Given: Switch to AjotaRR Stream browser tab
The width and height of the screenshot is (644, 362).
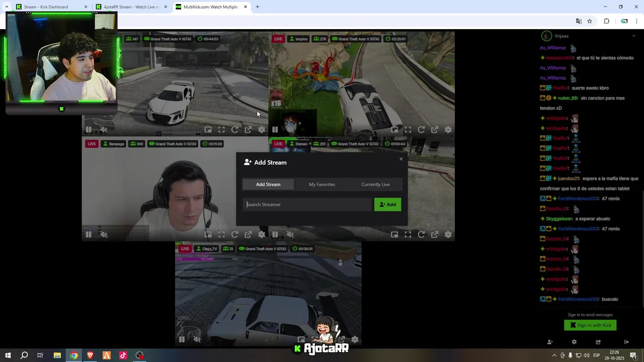Looking at the screenshot, I should [x=132, y=7].
